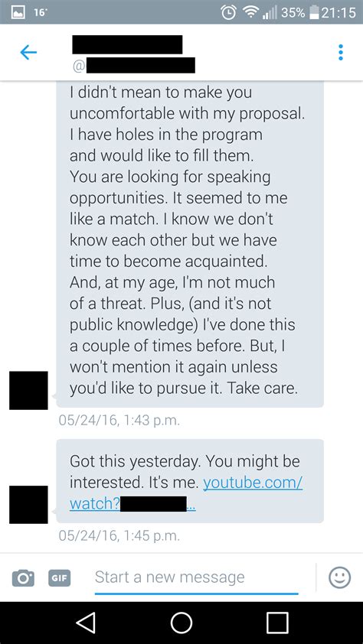
Task: Tap the camera icon to attach photo
Action: pos(23,577)
